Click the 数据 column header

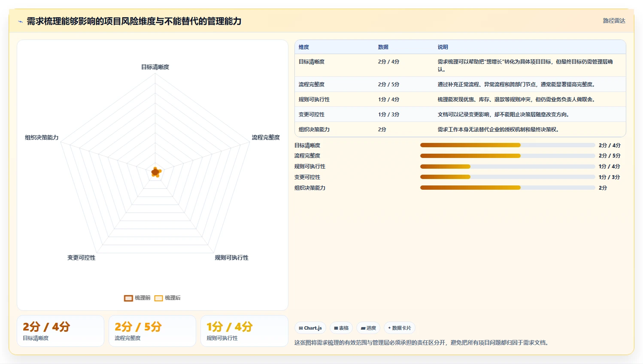click(383, 47)
